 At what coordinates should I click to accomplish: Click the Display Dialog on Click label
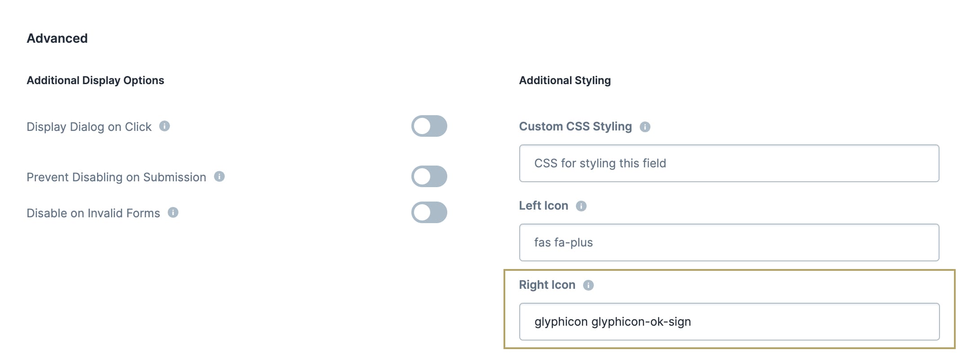pos(89,127)
